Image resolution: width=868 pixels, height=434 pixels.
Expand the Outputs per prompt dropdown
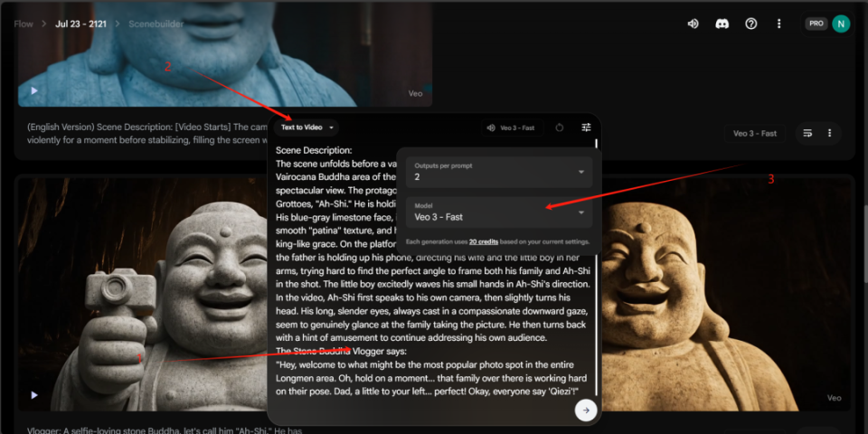tap(499, 172)
